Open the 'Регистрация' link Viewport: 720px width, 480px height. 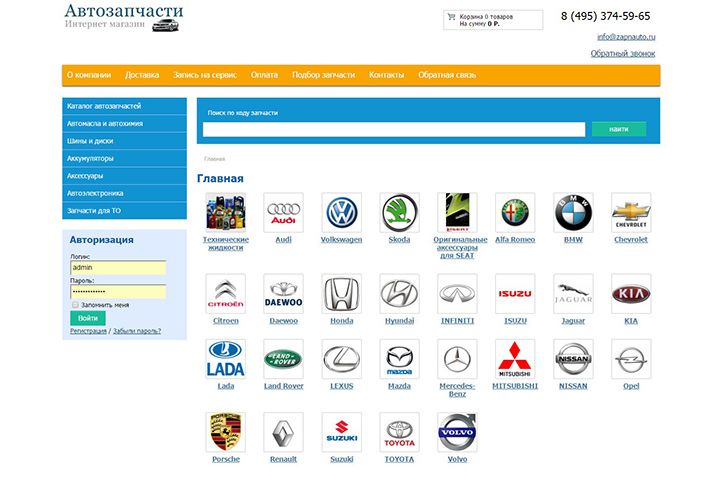88,331
